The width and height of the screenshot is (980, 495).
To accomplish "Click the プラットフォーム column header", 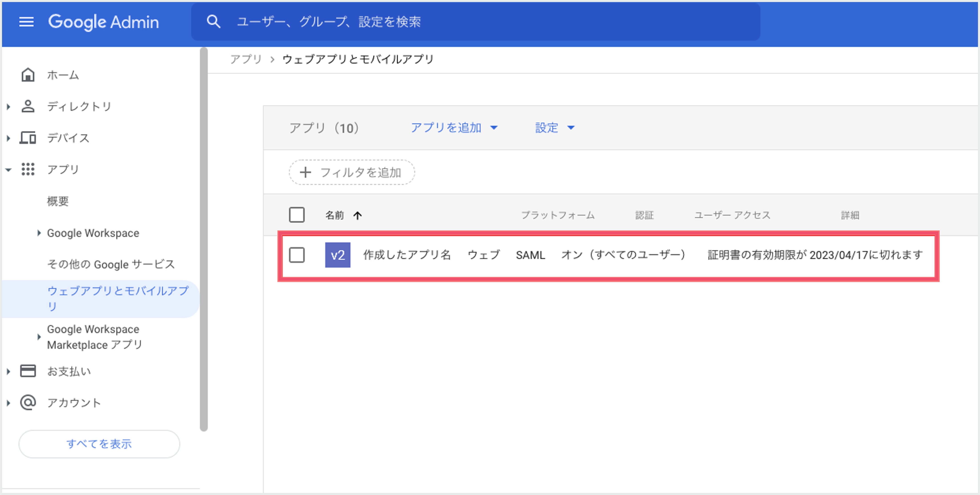I will [557, 215].
